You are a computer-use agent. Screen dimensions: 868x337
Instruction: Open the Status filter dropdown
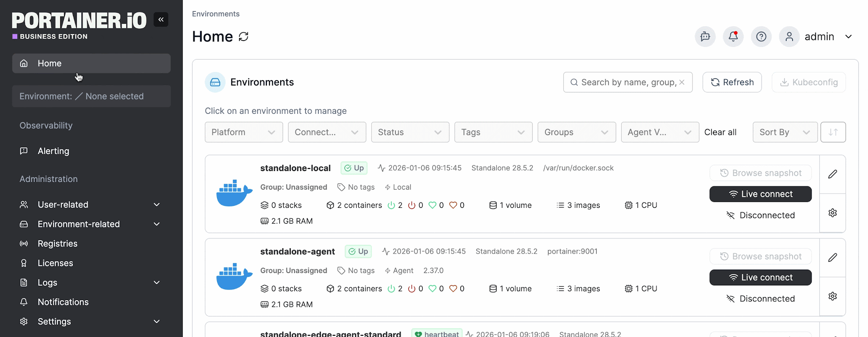[x=410, y=132]
